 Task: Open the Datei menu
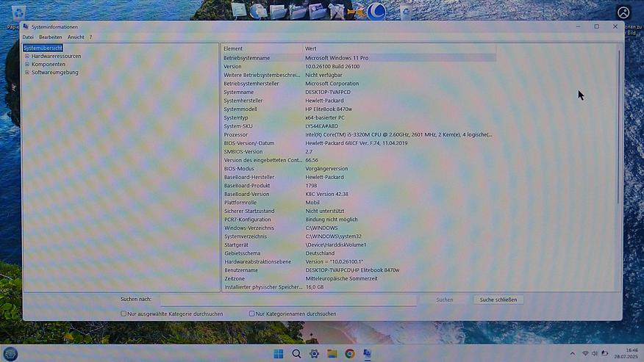coord(28,37)
